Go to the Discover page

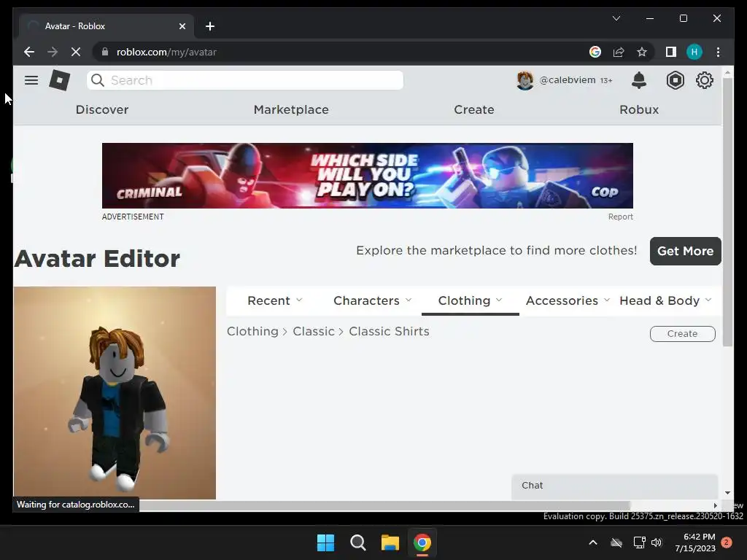(x=102, y=109)
